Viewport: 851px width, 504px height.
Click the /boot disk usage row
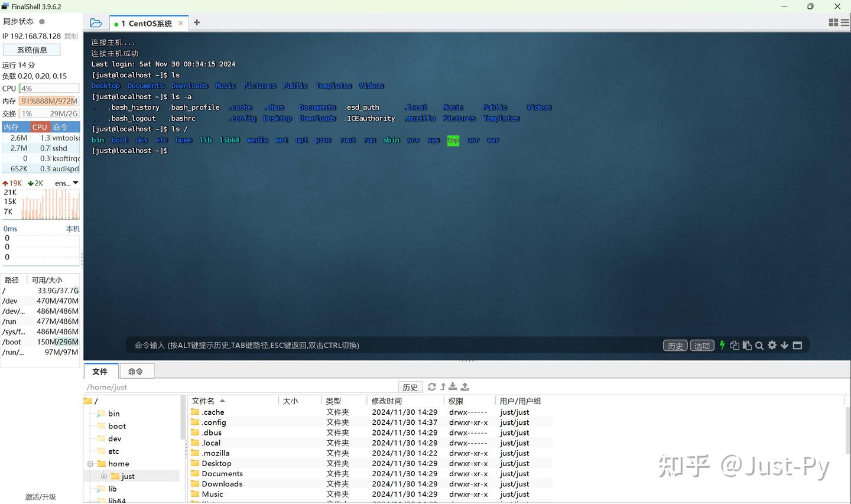coord(41,342)
